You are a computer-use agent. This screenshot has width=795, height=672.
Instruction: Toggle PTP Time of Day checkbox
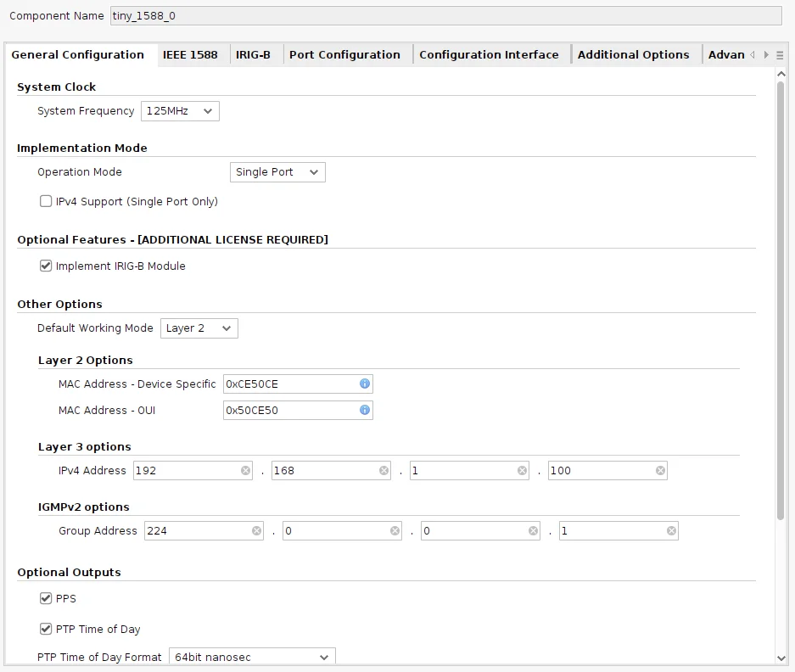click(46, 630)
